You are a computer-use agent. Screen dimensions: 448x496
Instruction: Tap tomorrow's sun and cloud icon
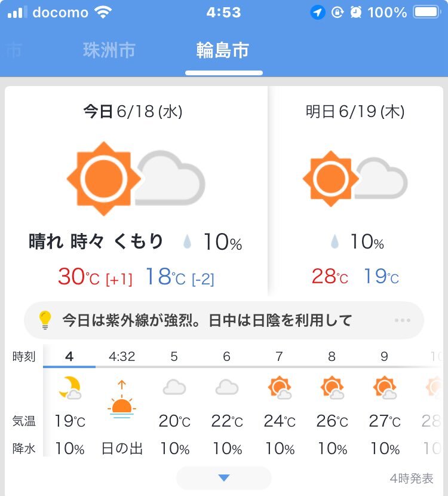355,179
